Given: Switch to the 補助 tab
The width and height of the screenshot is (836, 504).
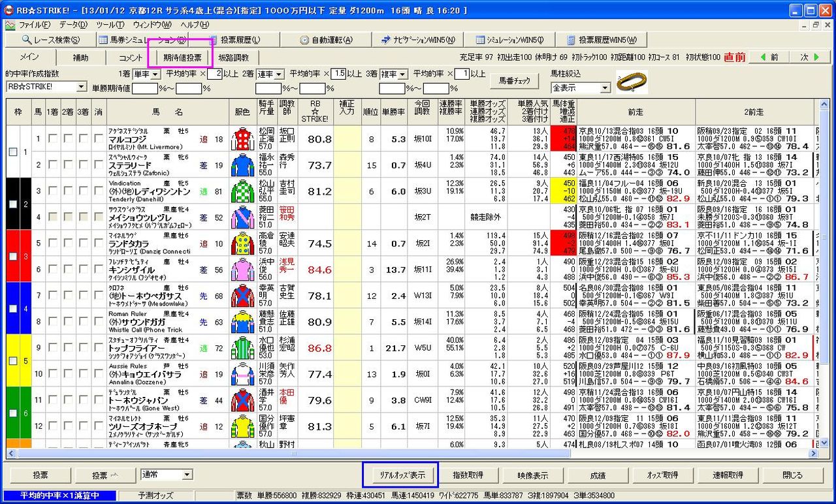Looking at the screenshot, I should (80, 57).
